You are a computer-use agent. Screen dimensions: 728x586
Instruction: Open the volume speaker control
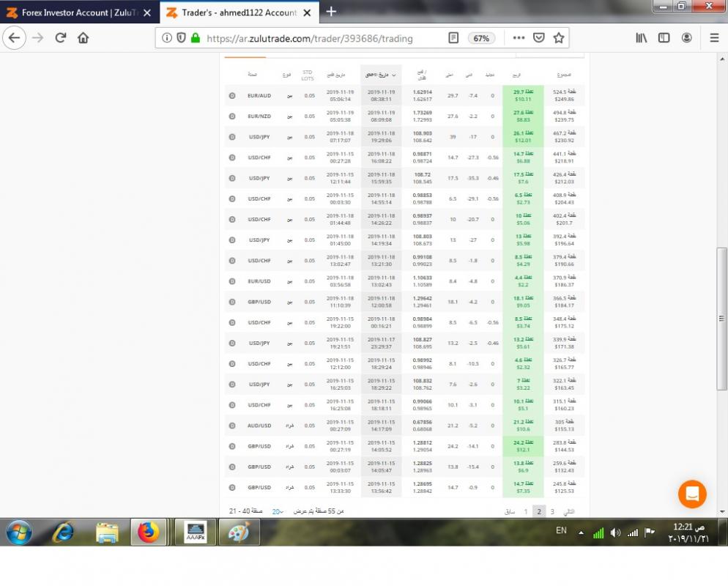pyautogui.click(x=616, y=533)
